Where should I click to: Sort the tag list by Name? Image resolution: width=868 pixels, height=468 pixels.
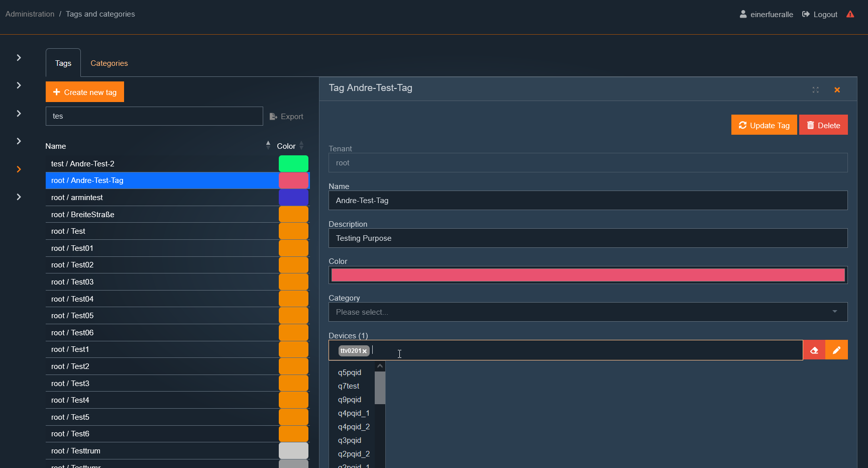[268, 146]
